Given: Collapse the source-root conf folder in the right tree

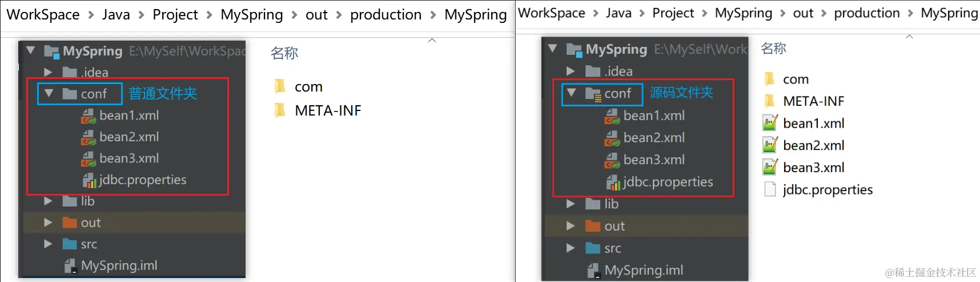Looking at the screenshot, I should [571, 93].
